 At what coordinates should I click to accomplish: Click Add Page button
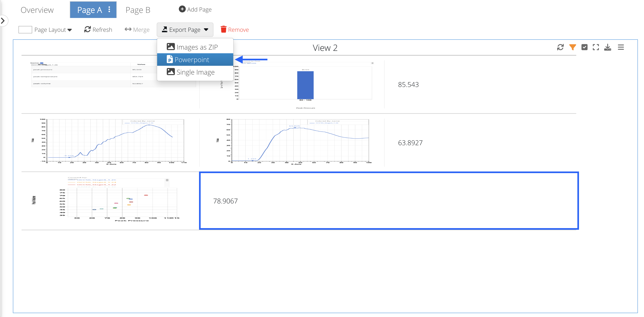pyautogui.click(x=195, y=9)
